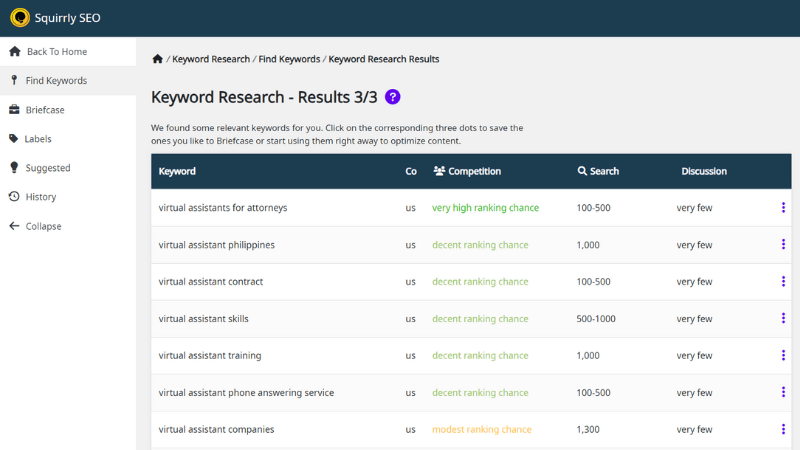Click '100-500' in attorneys row
Image resolution: width=800 pixels, height=450 pixels.
pyautogui.click(x=593, y=208)
